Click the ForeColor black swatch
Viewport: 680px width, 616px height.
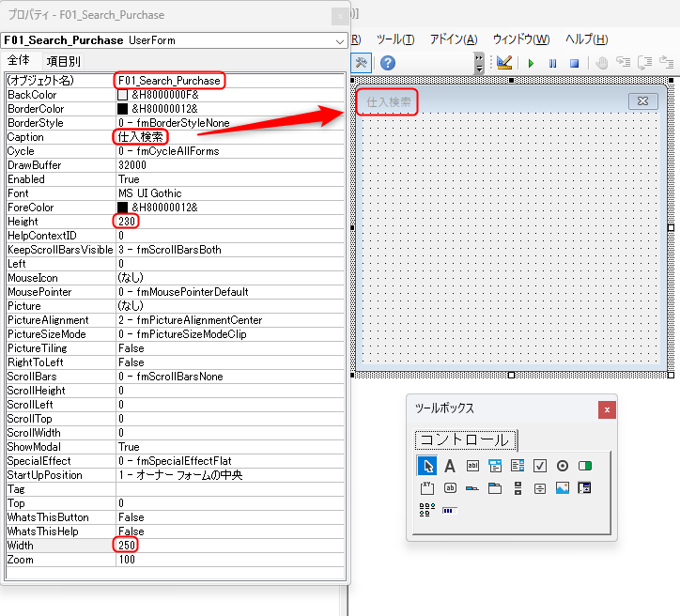point(123,208)
